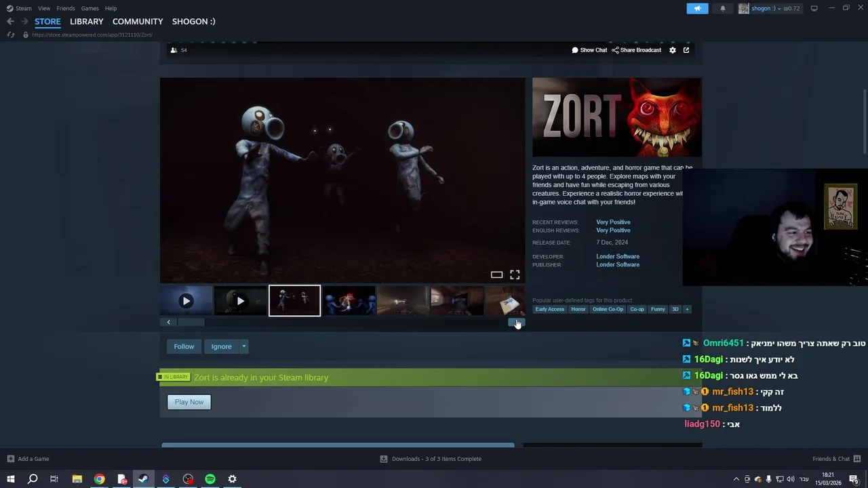Image resolution: width=868 pixels, height=488 pixels.
Task: Click the Co-op tag
Action: click(x=637, y=309)
